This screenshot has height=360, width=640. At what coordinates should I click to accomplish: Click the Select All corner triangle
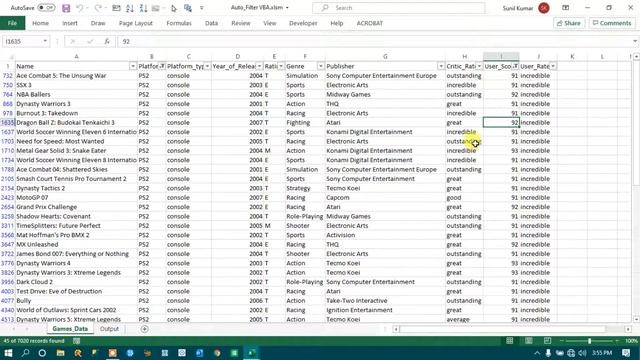coord(11,57)
